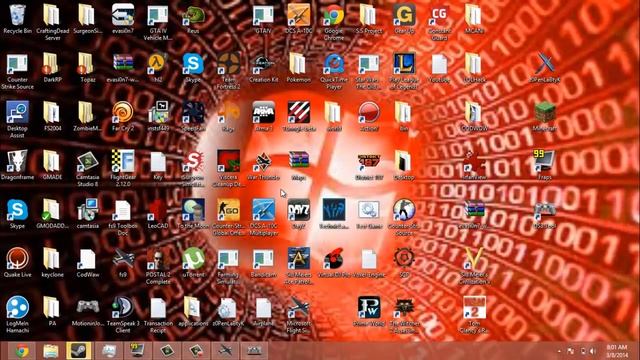Select the Reus game shortcut
This screenshot has width=640, height=360.
[x=193, y=19]
